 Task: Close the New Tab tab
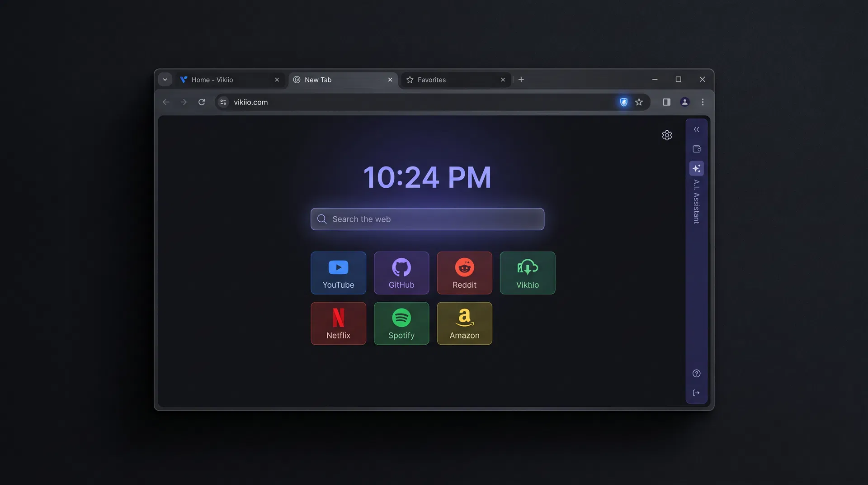(x=390, y=80)
